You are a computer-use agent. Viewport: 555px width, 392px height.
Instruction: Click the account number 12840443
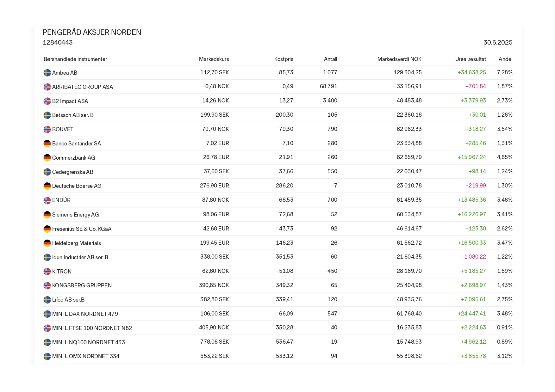[58, 42]
